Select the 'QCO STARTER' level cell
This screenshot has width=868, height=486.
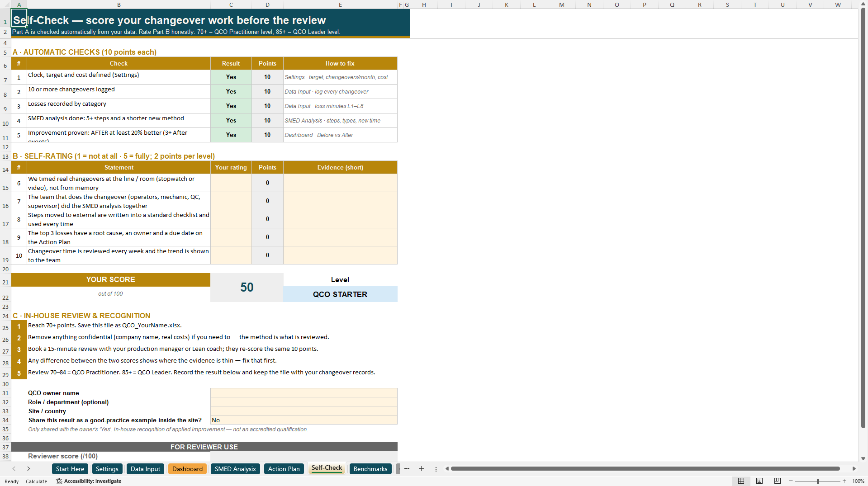point(340,294)
